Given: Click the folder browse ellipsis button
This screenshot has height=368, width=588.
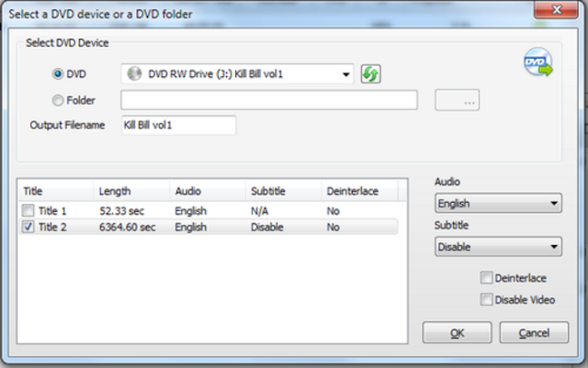Looking at the screenshot, I should [458, 100].
